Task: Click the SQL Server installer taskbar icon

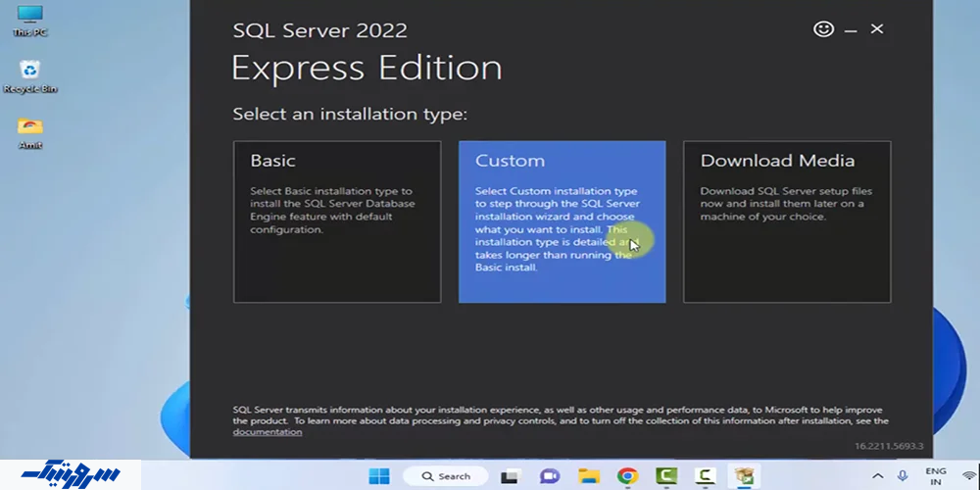Action: 744,476
